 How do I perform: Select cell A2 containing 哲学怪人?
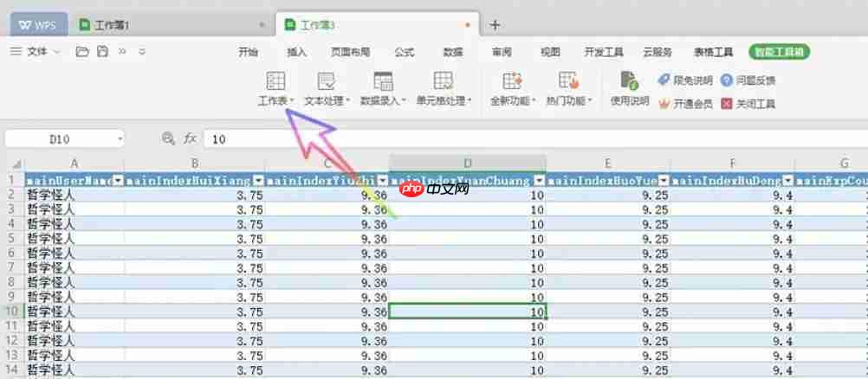74,195
